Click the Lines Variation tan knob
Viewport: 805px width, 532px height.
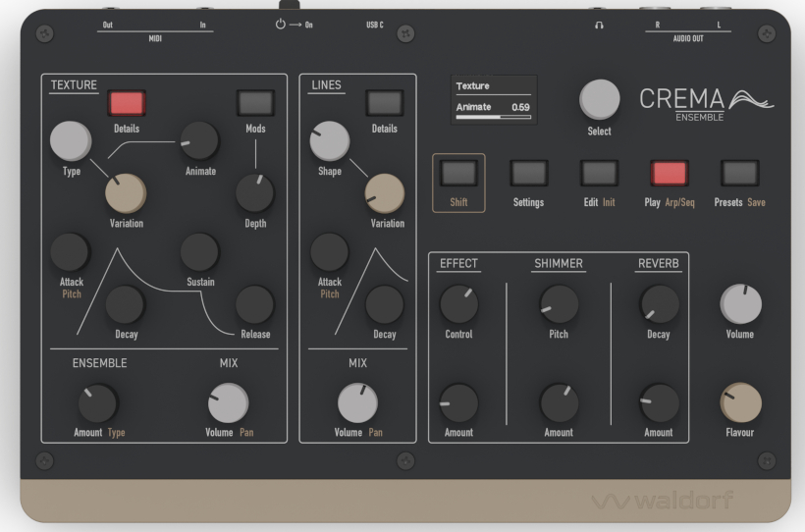coord(385,193)
